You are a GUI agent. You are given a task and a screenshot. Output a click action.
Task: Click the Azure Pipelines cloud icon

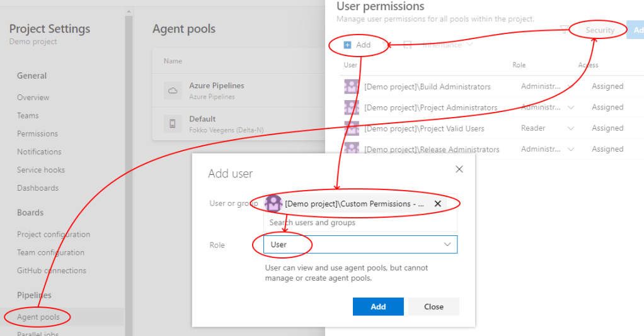tap(173, 90)
